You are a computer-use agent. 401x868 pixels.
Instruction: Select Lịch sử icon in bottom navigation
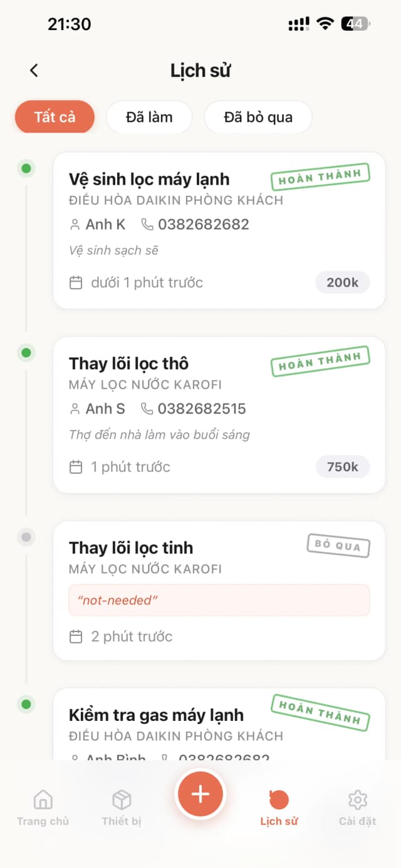coord(278,807)
